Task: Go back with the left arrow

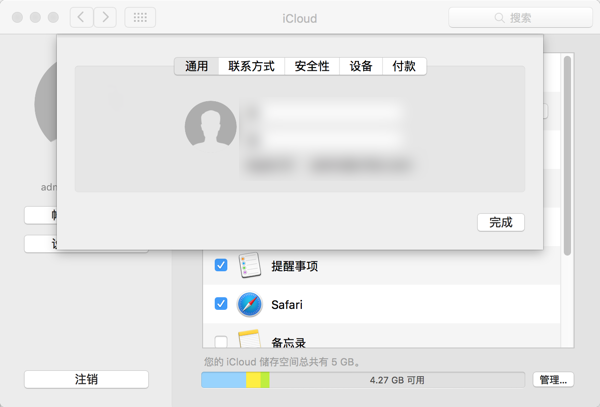Action: (x=81, y=17)
